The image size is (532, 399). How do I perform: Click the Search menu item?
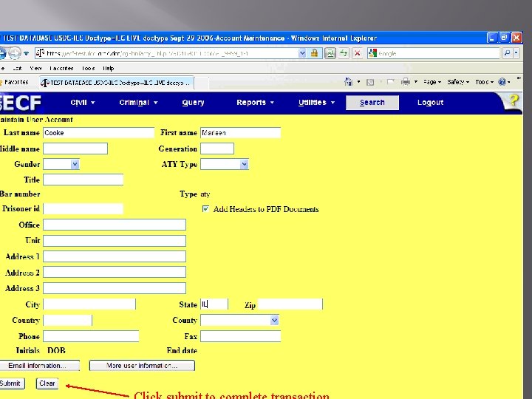click(x=372, y=103)
